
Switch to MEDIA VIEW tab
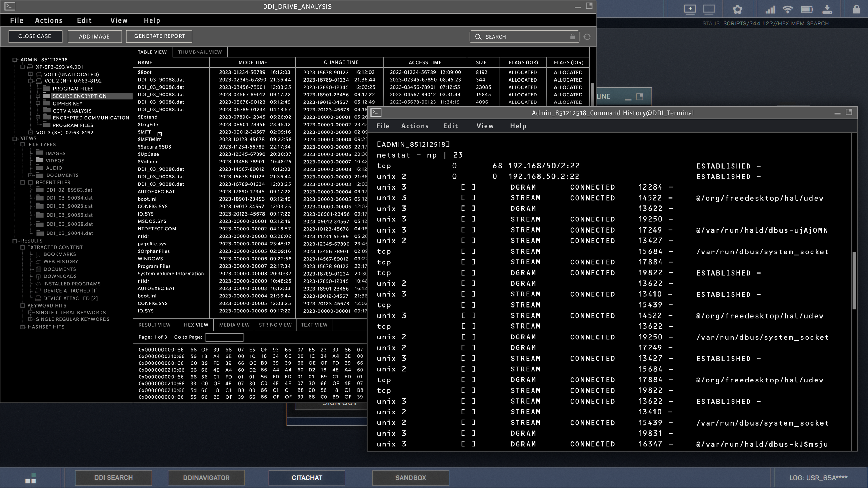[x=234, y=325]
